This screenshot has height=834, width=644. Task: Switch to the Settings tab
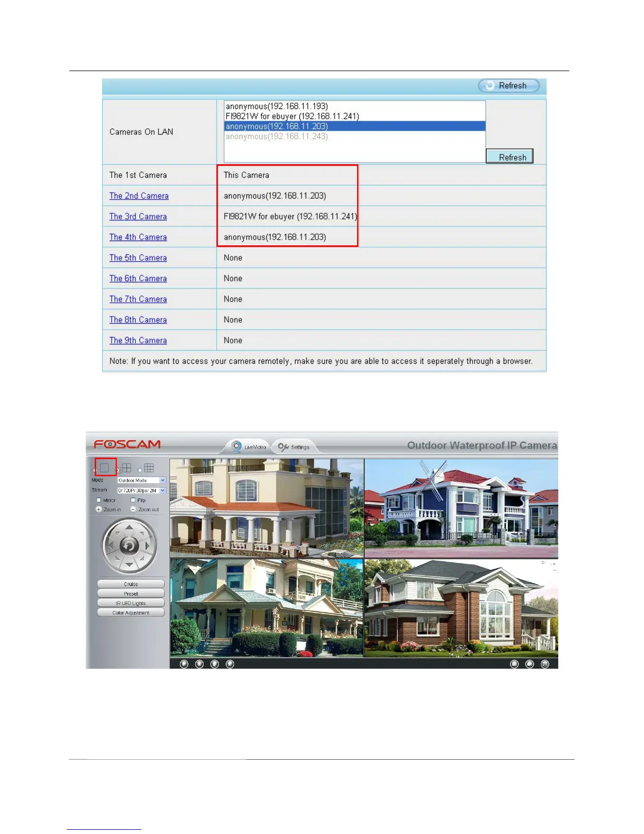coord(294,446)
